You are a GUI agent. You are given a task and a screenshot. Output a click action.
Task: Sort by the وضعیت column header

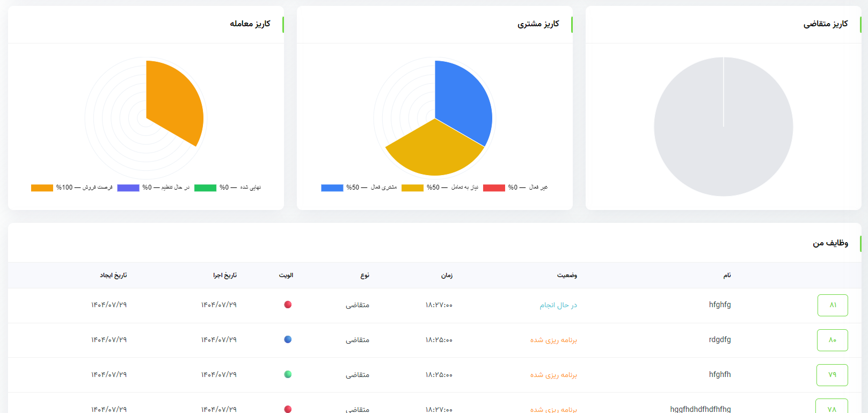pos(567,275)
